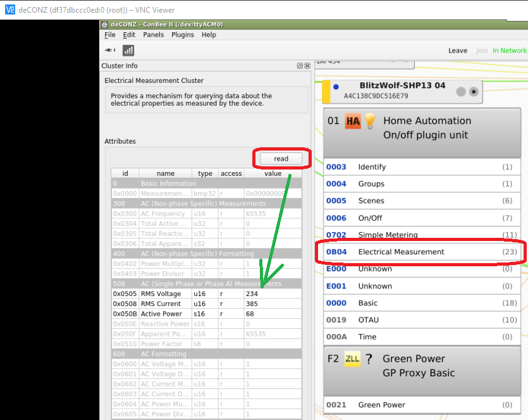Click the light bulb device icon
The image size is (528, 420).
pos(370,121)
